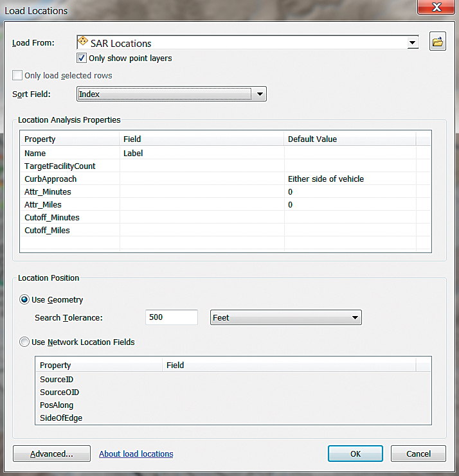Open the browse folder icon next to Load From
The image size is (459, 476).
click(437, 41)
